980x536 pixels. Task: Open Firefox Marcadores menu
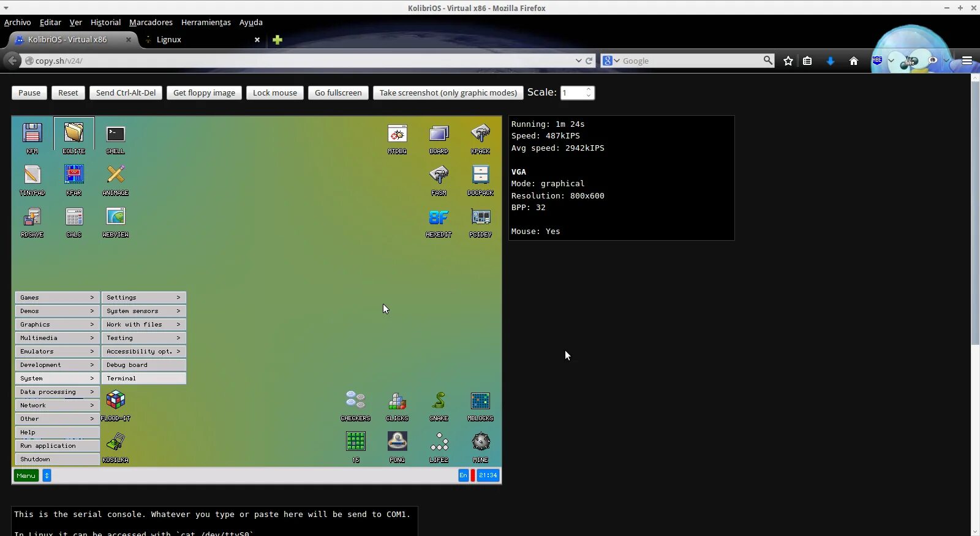[x=151, y=22]
